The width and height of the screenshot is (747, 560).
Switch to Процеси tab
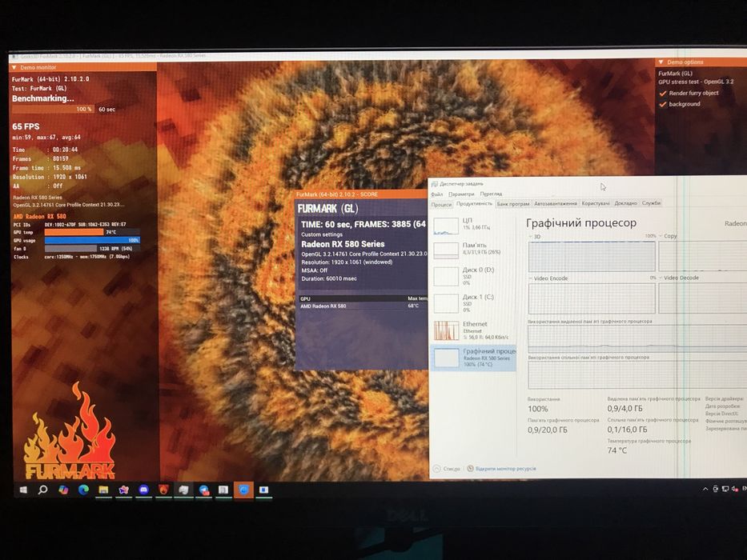point(441,204)
